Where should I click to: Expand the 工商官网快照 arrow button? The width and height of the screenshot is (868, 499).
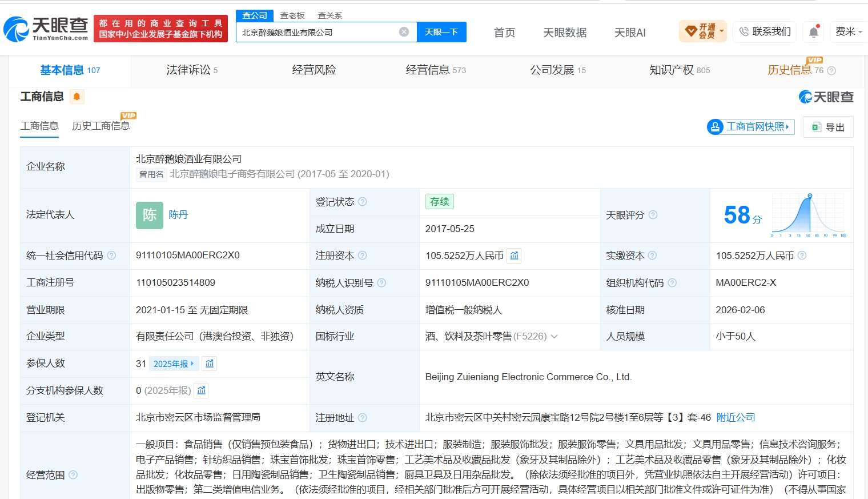click(750, 127)
